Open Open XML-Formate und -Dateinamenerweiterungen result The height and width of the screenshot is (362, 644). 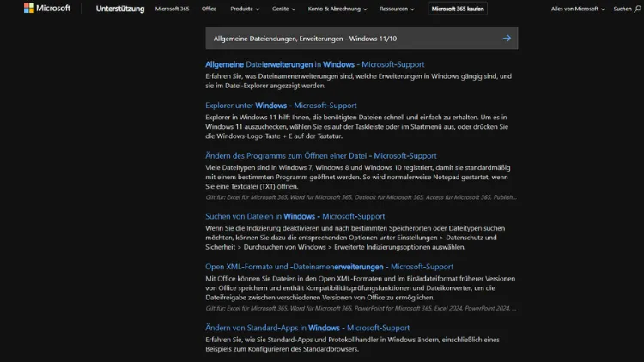(330, 267)
